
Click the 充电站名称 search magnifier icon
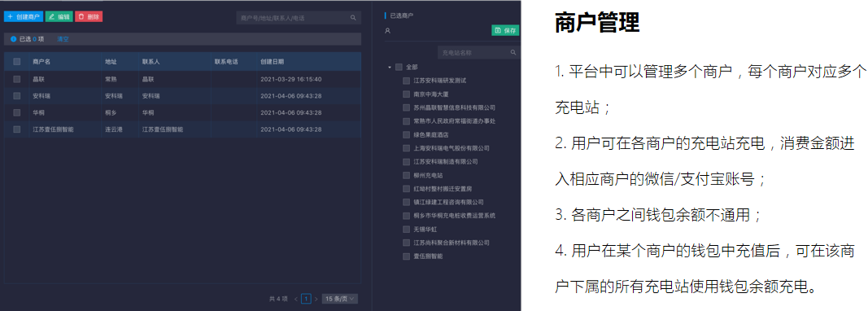click(513, 52)
